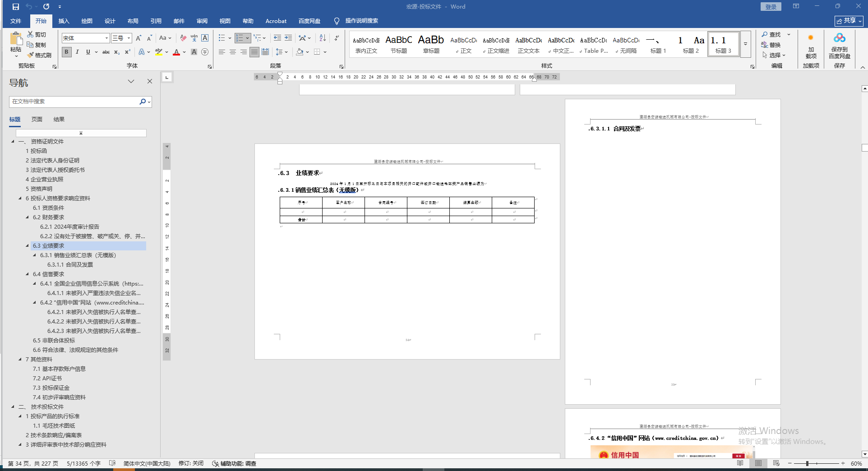The height and width of the screenshot is (471, 868).
Task: Align the text to the right
Action: (244, 52)
